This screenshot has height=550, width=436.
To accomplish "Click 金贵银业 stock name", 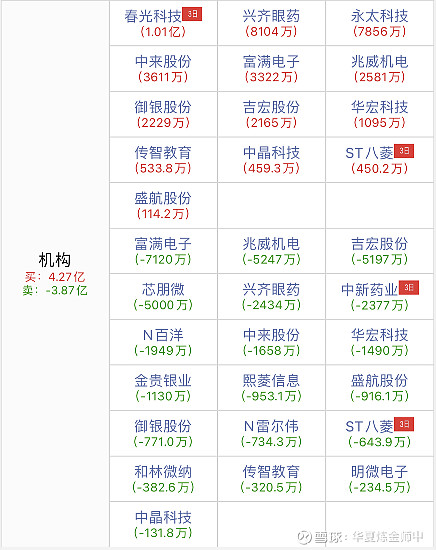I will point(163,381).
